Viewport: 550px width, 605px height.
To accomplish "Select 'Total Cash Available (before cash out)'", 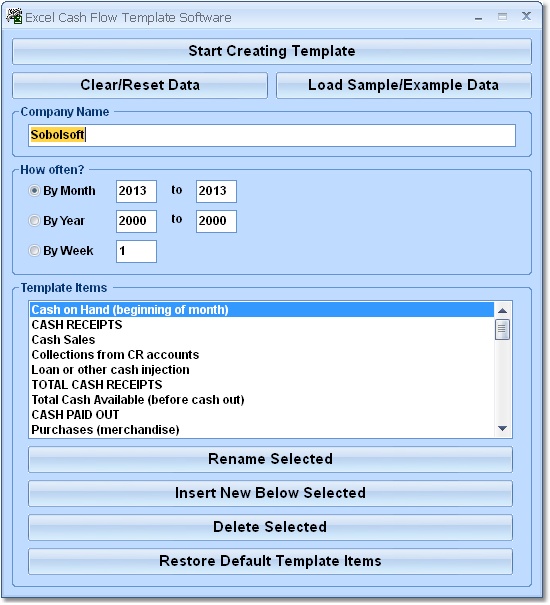I will click(x=262, y=400).
